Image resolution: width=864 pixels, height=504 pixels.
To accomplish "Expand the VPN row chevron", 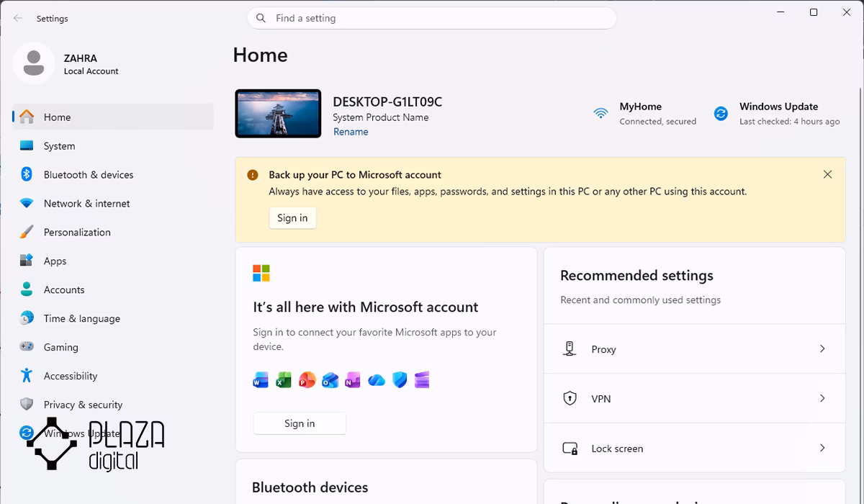I will click(x=822, y=398).
